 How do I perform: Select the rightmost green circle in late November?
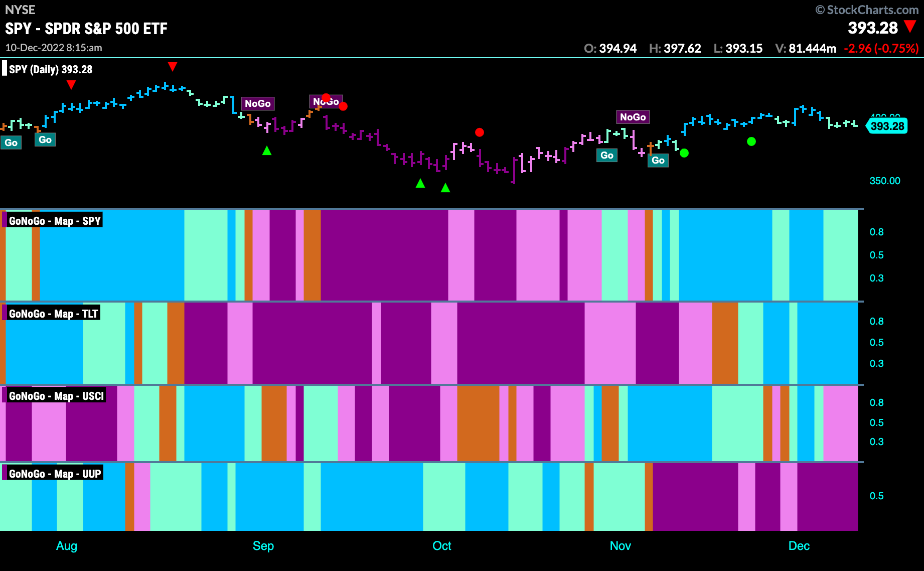click(751, 141)
